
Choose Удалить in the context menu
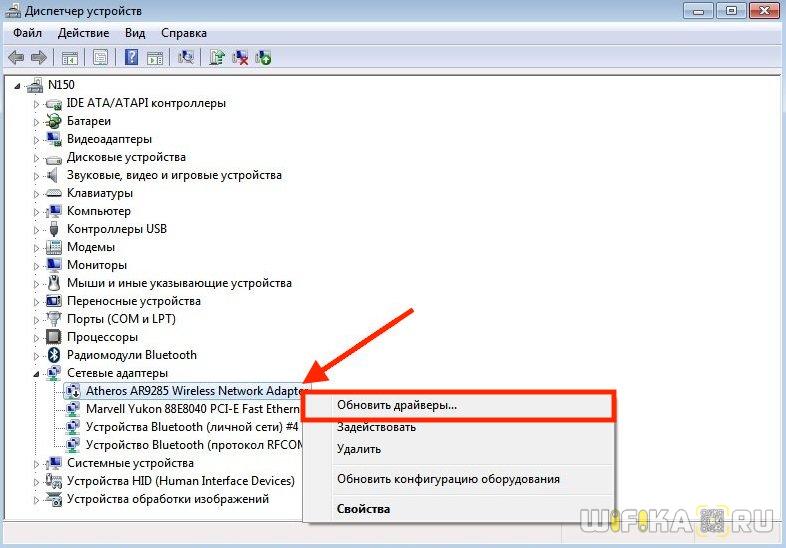tap(459, 449)
